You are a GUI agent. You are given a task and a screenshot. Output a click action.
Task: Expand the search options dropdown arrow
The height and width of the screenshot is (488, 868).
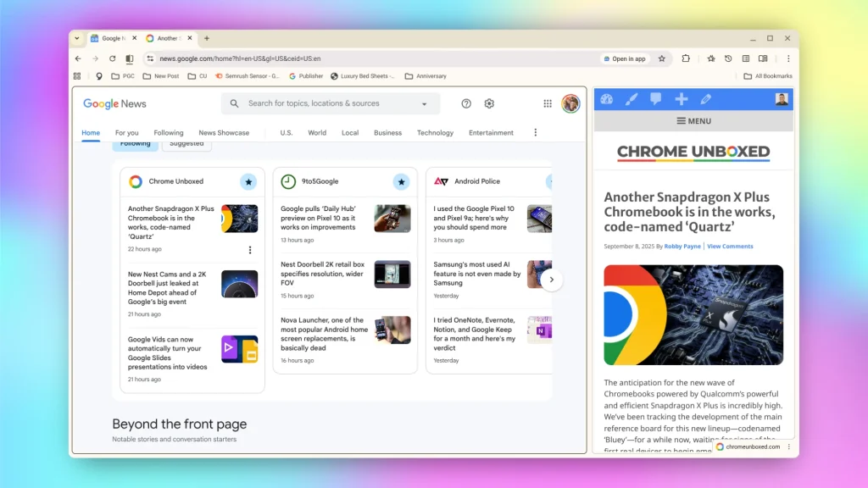(x=425, y=104)
